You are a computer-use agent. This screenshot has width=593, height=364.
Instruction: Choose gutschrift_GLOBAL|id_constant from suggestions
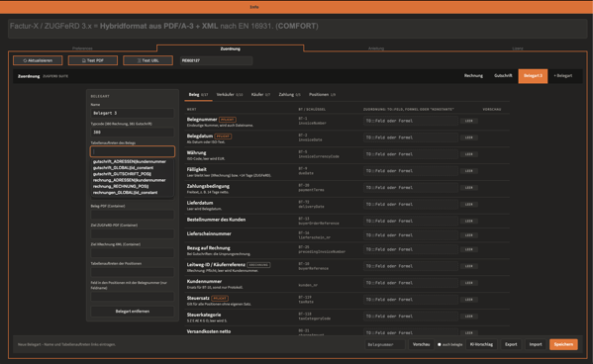pos(124,168)
